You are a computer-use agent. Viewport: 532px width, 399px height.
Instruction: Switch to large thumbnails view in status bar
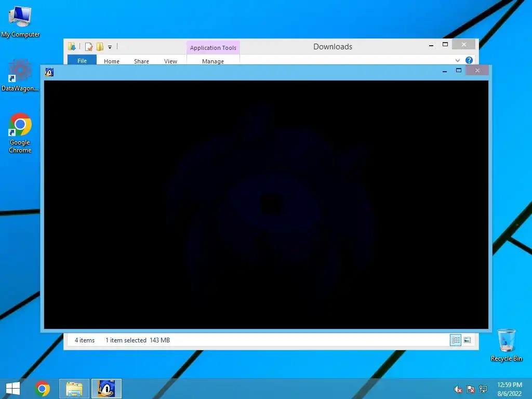(467, 340)
